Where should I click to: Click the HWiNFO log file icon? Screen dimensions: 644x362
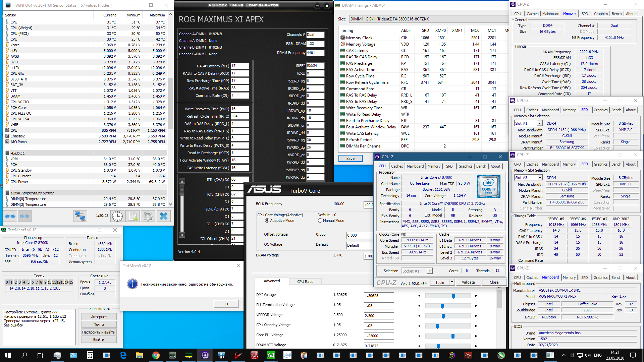(x=132, y=216)
